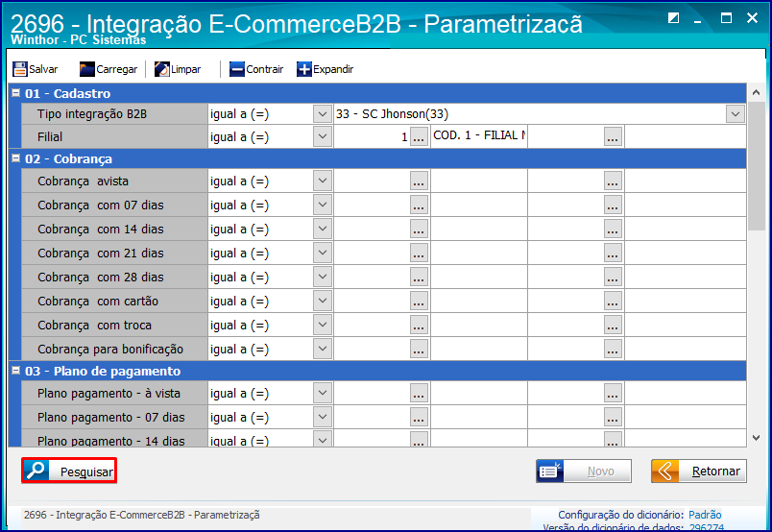Click second lookup (...) for Cobrança com cartão
772x532 pixels.
click(613, 302)
